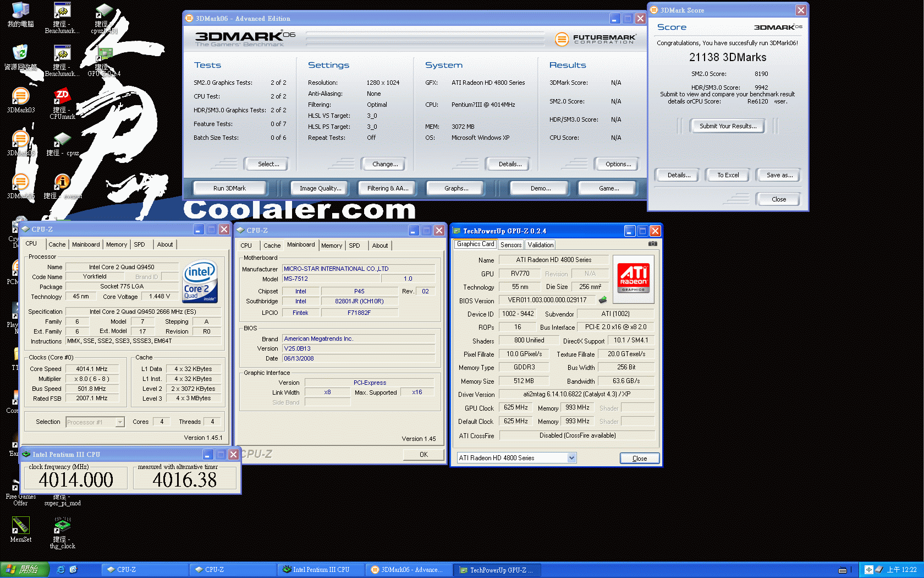This screenshot has height=578, width=924.
Task: Open the Start menu button
Action: [x=25, y=570]
